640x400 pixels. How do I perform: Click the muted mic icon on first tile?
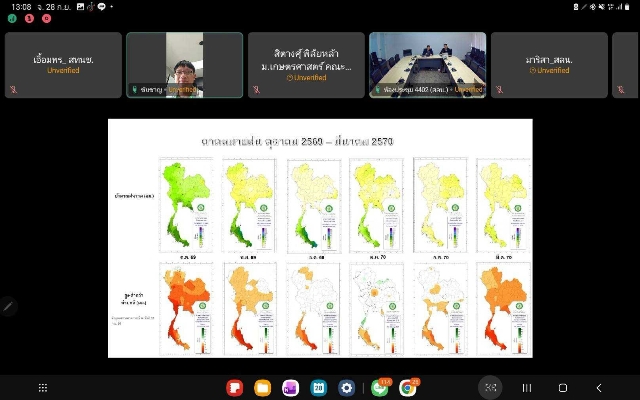click(x=13, y=89)
